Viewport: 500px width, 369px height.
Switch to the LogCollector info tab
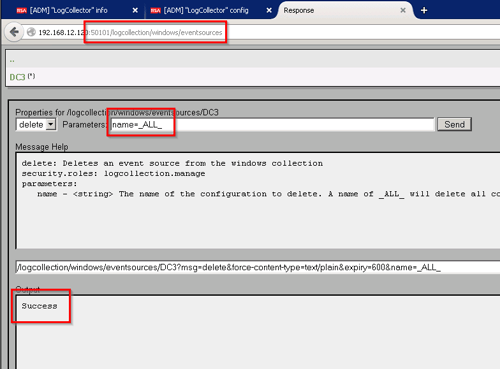(x=69, y=11)
